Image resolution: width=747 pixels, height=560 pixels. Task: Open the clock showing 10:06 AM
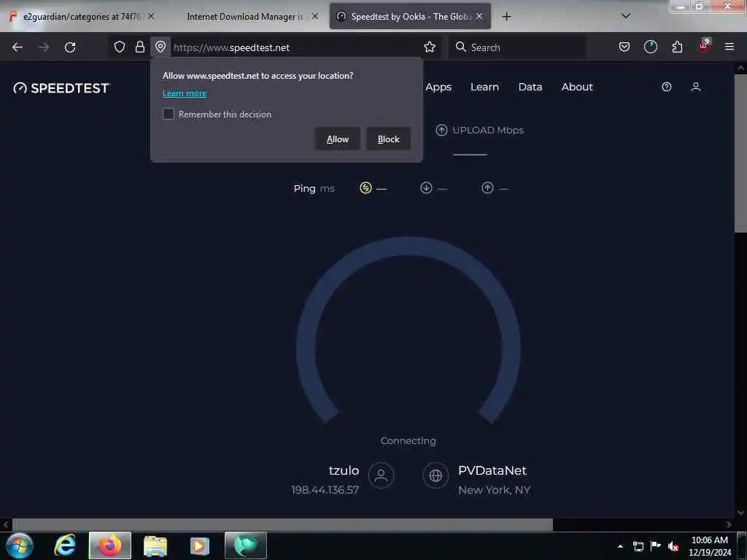[x=709, y=546]
